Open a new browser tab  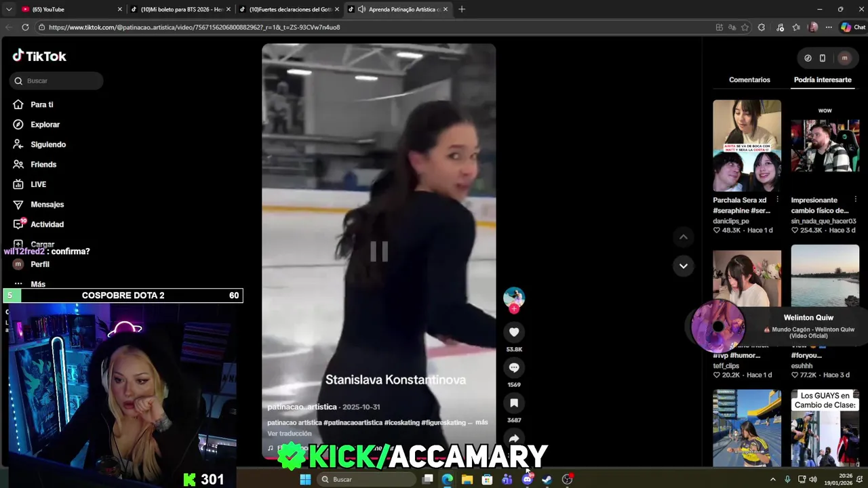[x=462, y=9]
